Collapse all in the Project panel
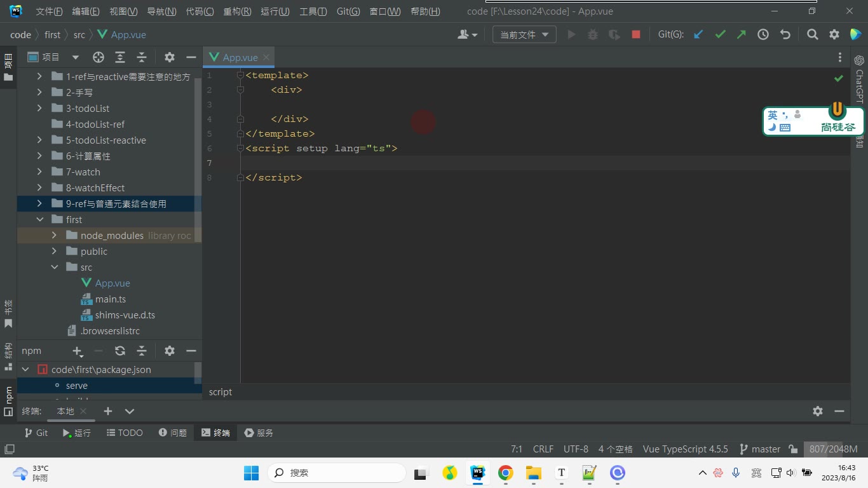 click(142, 57)
